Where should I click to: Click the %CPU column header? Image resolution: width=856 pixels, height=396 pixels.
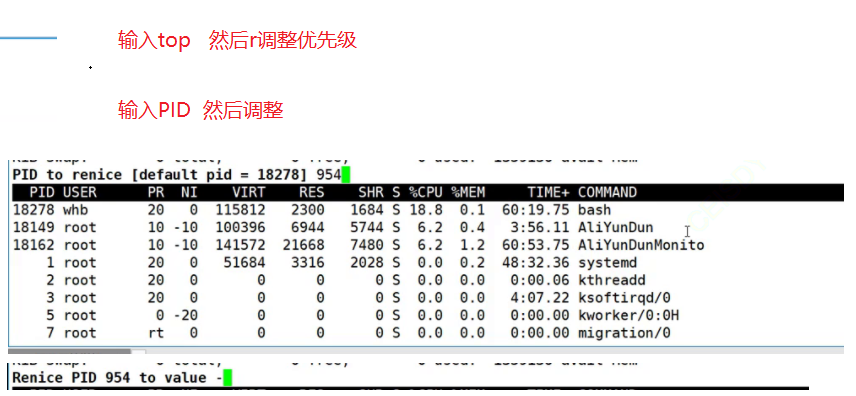[x=426, y=192]
